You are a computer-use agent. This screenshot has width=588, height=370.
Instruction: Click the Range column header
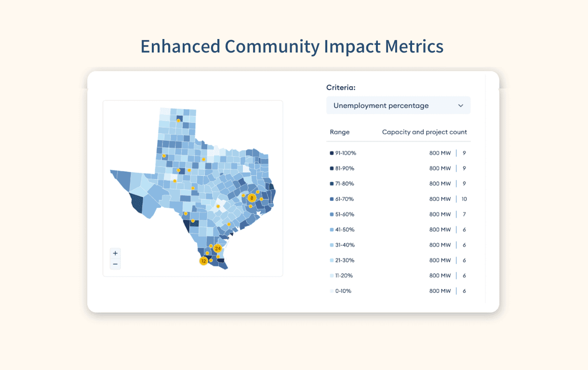(x=340, y=132)
